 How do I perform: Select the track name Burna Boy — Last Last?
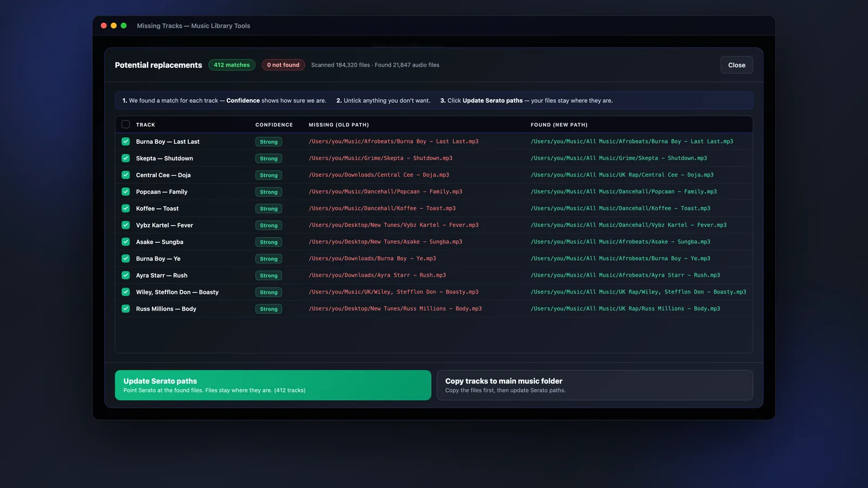168,142
